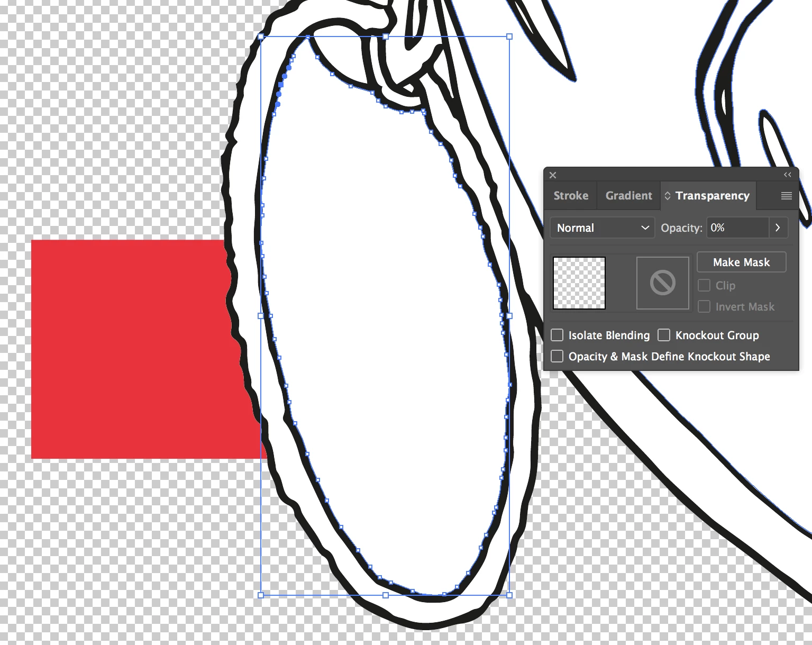Enable Isolate Blending checkbox

click(x=557, y=335)
